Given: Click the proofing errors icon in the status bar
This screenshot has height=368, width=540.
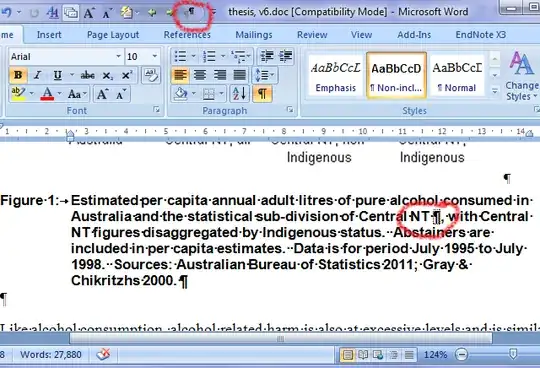Looking at the screenshot, I should [x=103, y=354].
